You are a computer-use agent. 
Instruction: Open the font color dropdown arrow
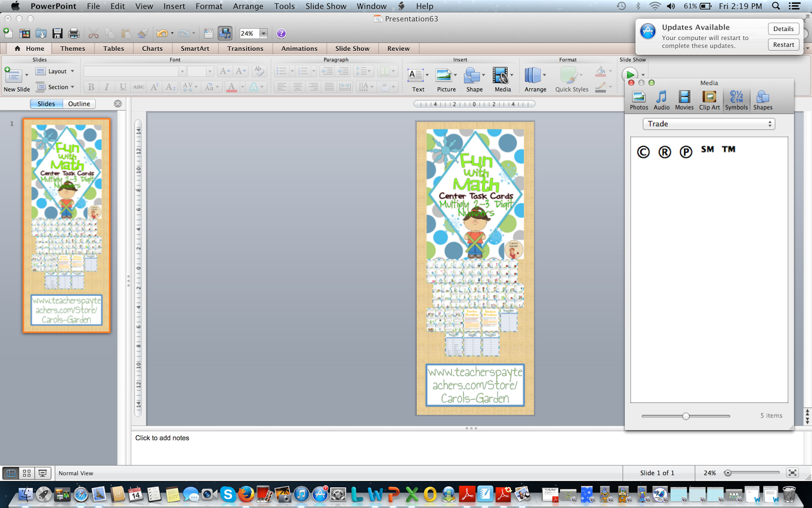(242, 87)
